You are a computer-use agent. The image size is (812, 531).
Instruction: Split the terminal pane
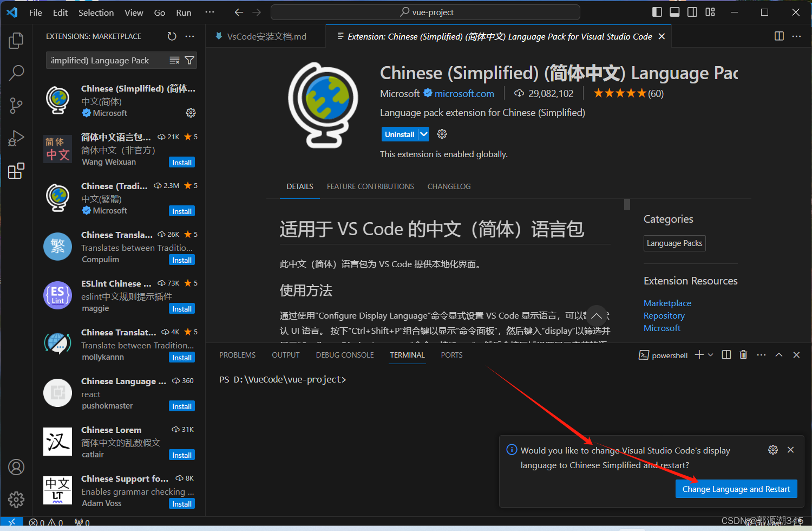pos(726,355)
